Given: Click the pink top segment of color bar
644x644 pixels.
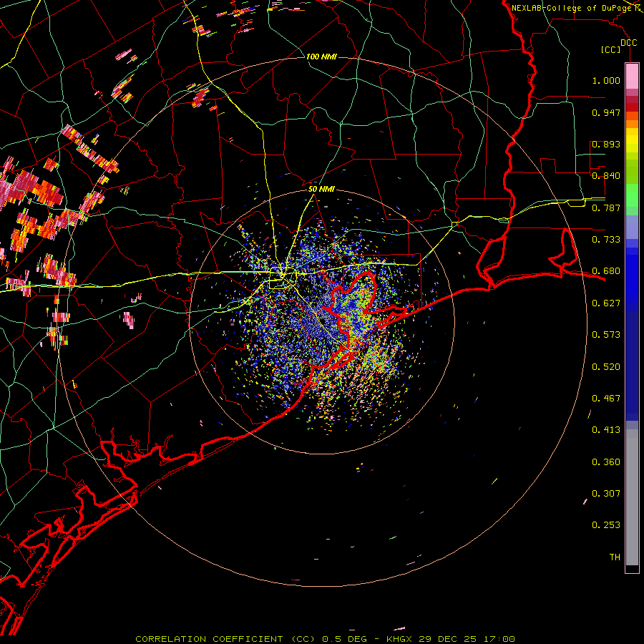Looking at the screenshot, I should tap(632, 77).
